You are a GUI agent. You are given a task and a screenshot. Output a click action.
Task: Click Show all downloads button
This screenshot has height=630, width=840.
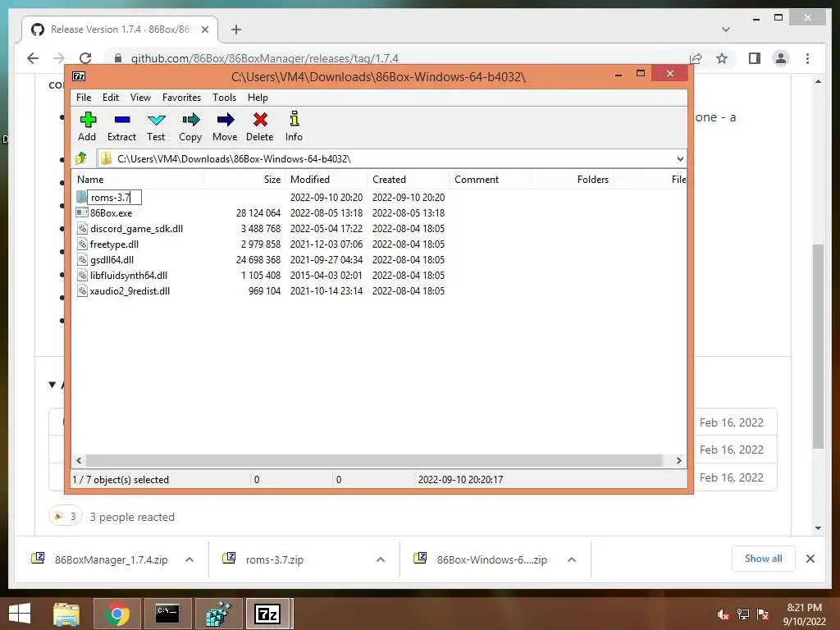click(764, 559)
